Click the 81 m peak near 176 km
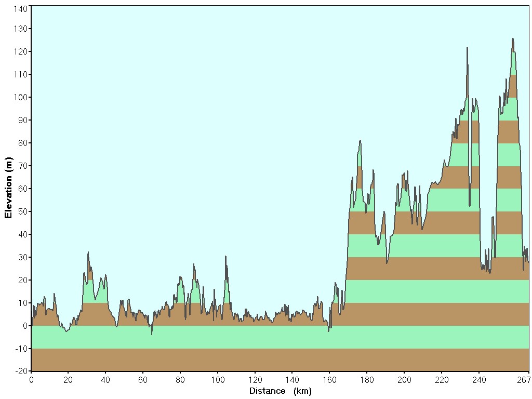This screenshot has width=532, height=399. pos(360,141)
